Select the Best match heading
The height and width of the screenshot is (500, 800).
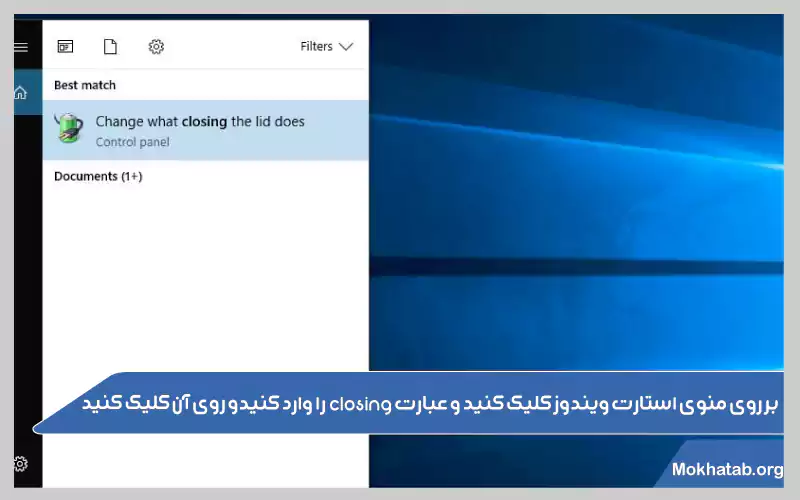85,85
